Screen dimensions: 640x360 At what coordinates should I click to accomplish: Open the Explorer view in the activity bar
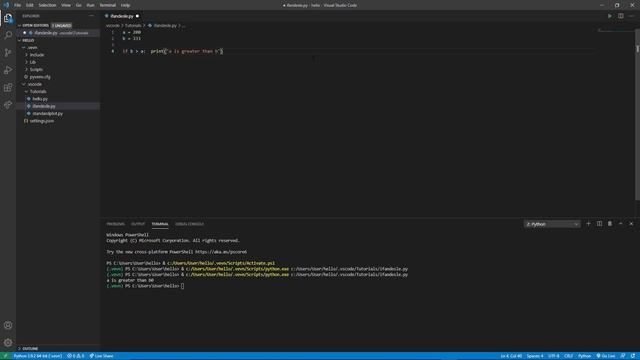(8, 18)
